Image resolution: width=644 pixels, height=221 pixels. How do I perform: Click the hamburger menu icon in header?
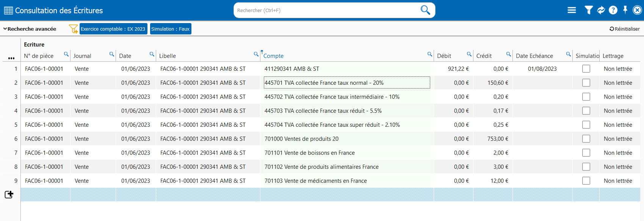tap(572, 10)
